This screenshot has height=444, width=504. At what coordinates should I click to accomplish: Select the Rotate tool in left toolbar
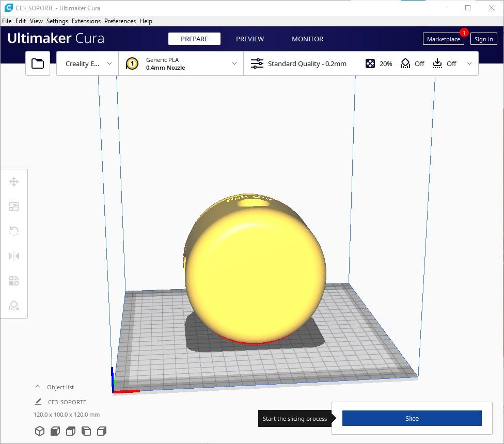coord(14,231)
